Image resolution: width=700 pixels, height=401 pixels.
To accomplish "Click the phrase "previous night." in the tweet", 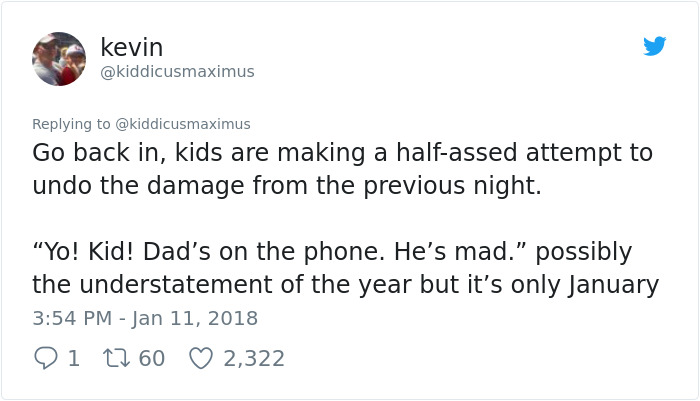I will 452,186.
